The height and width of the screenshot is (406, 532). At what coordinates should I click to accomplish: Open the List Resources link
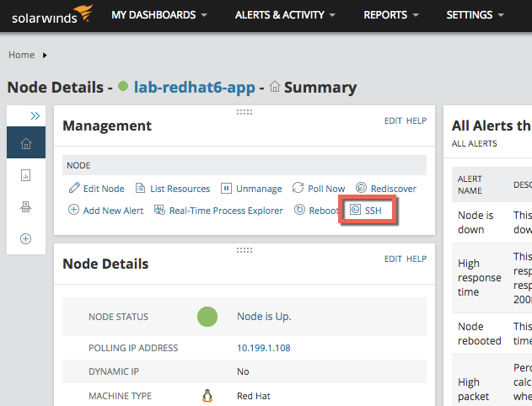tap(180, 189)
